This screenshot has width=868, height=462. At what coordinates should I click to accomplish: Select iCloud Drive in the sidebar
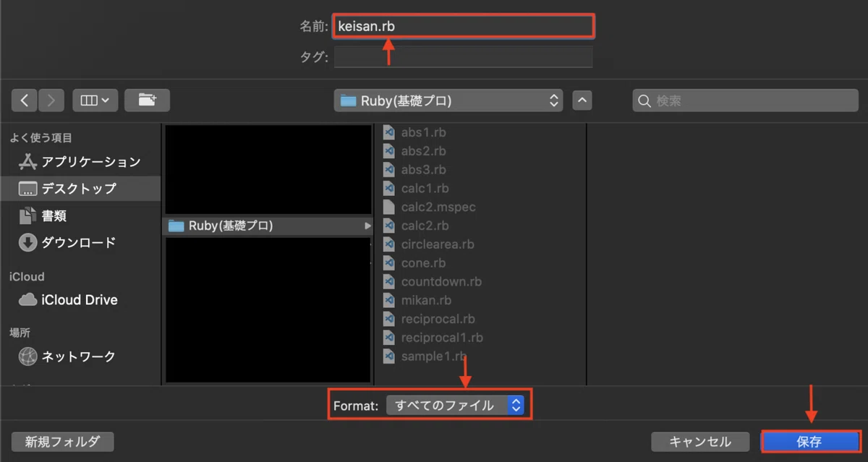(x=80, y=299)
